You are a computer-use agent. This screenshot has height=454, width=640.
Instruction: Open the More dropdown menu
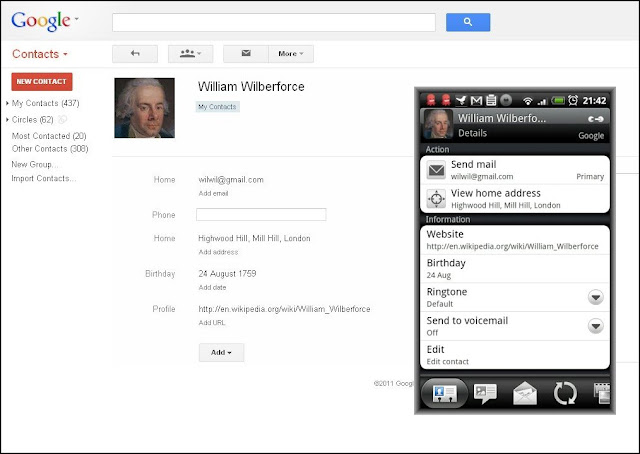(291, 53)
